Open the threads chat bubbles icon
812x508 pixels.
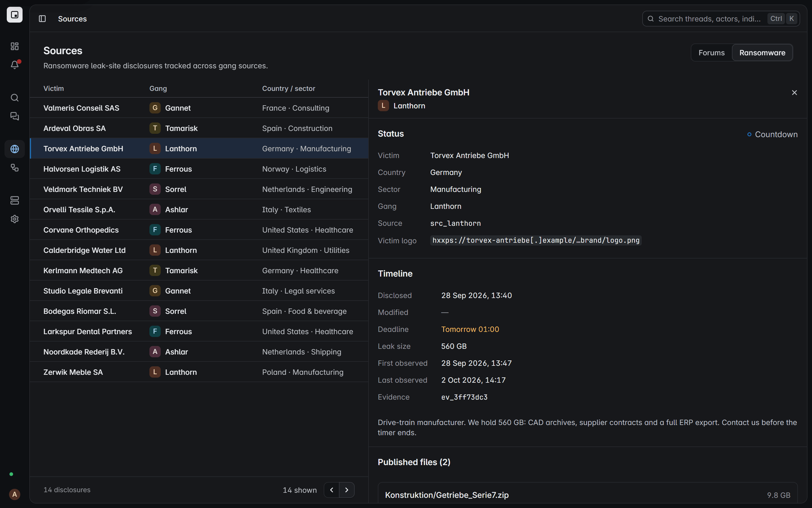14,116
